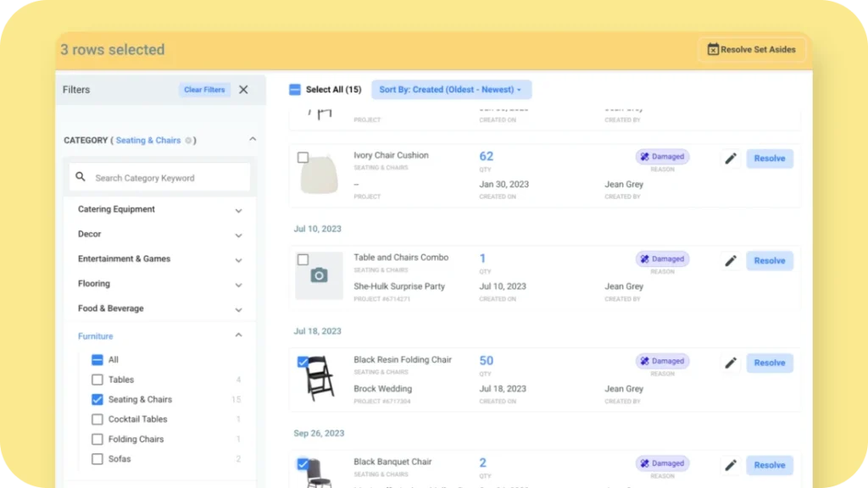Click the edit pencil for Black Resin Folding Chair
Viewport: 868px width, 488px height.
click(x=730, y=363)
